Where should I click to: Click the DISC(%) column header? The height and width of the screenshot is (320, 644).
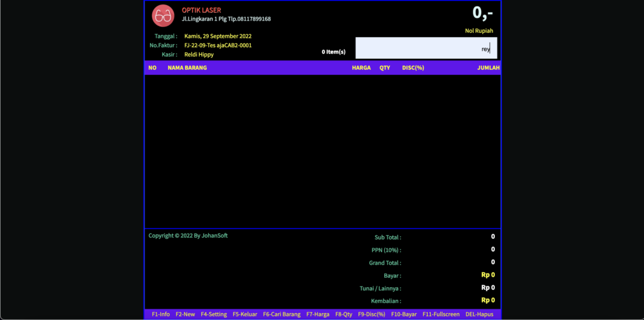point(413,68)
